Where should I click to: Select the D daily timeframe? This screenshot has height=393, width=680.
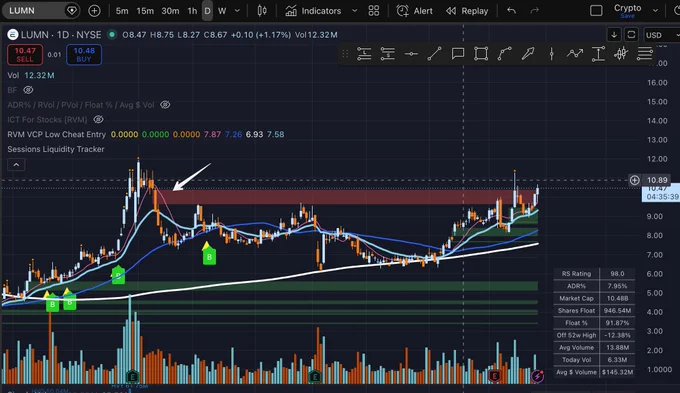coord(207,11)
